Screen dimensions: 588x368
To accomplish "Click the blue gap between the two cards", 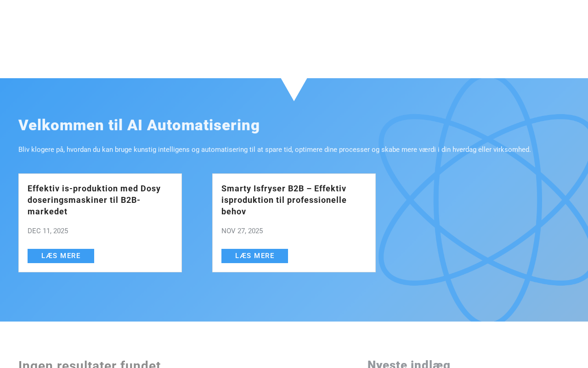I will 197,223.
